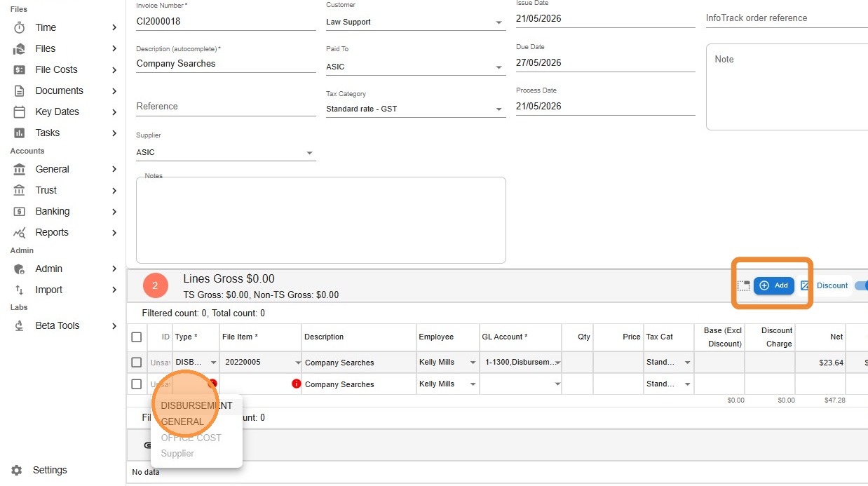Click the Admin shield icon
The image size is (868, 486).
pyautogui.click(x=20, y=269)
